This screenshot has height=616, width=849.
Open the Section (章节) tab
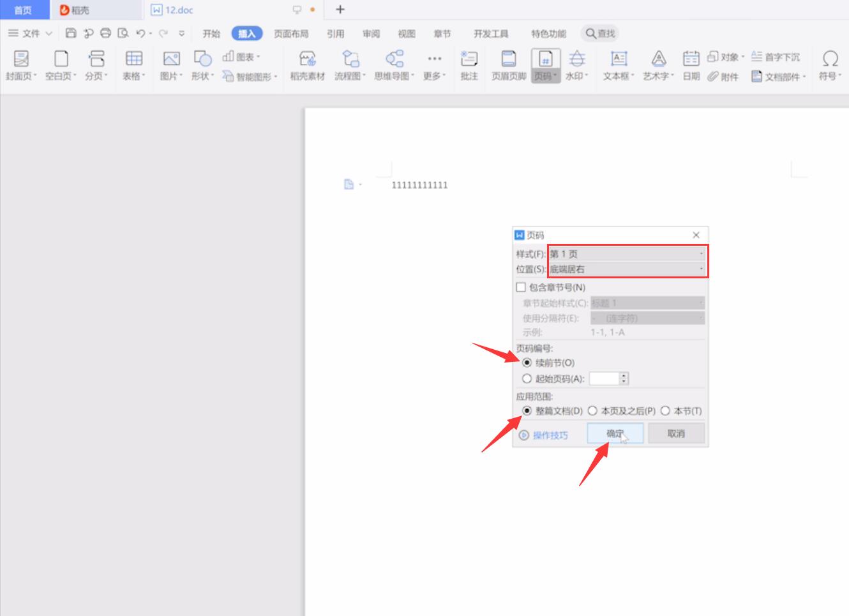coord(442,33)
